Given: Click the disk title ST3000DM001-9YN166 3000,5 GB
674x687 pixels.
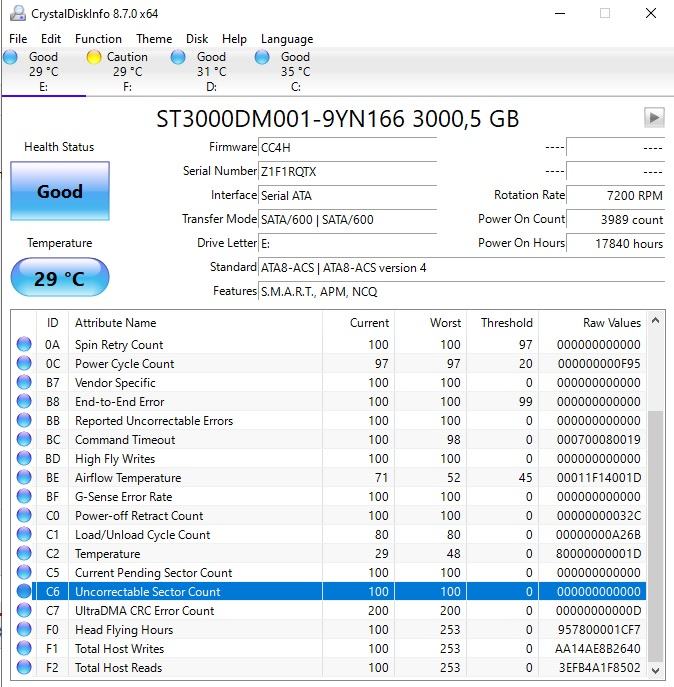Looking at the screenshot, I should point(337,119).
